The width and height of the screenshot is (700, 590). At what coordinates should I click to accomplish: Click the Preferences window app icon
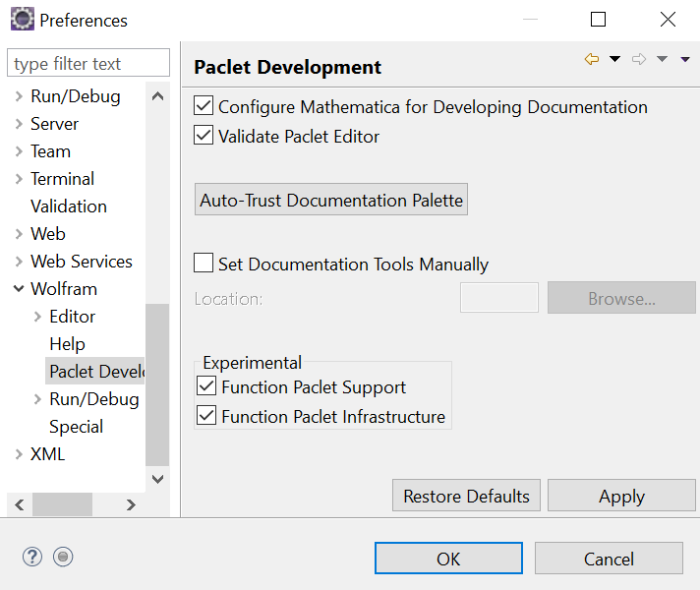(23, 20)
